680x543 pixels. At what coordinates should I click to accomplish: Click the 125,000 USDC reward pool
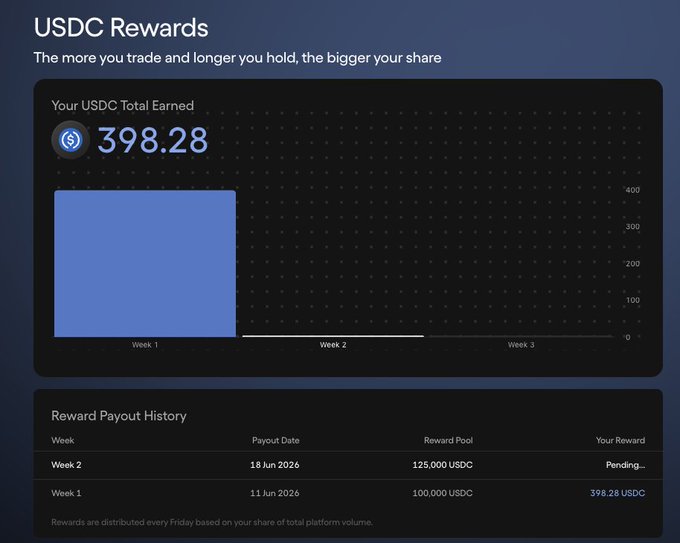pyautogui.click(x=442, y=465)
